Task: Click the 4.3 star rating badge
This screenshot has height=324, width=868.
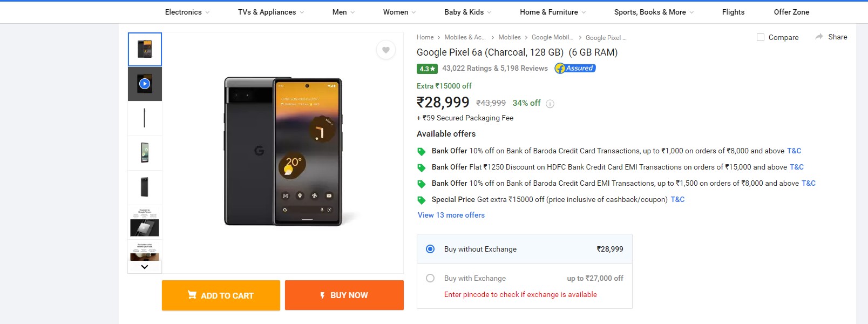Action: tap(427, 69)
